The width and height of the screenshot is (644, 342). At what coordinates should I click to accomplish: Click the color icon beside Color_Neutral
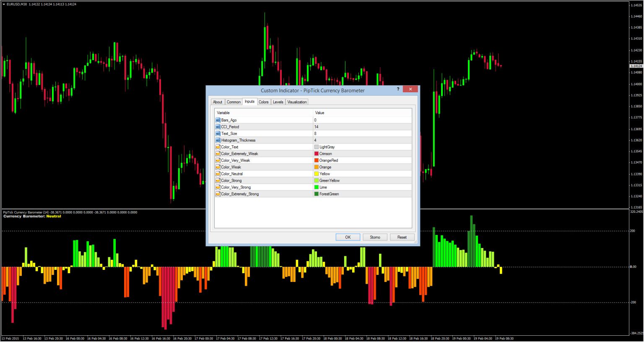pyautogui.click(x=218, y=174)
